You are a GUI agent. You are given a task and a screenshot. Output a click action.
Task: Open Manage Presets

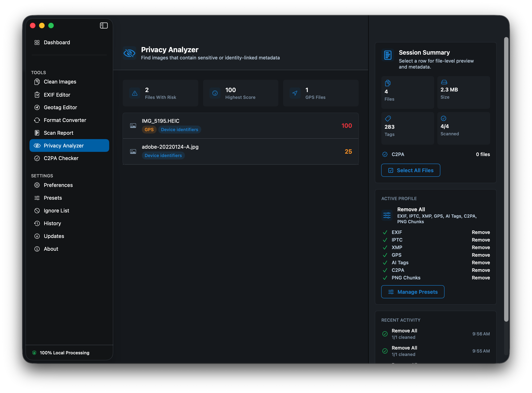pos(413,292)
